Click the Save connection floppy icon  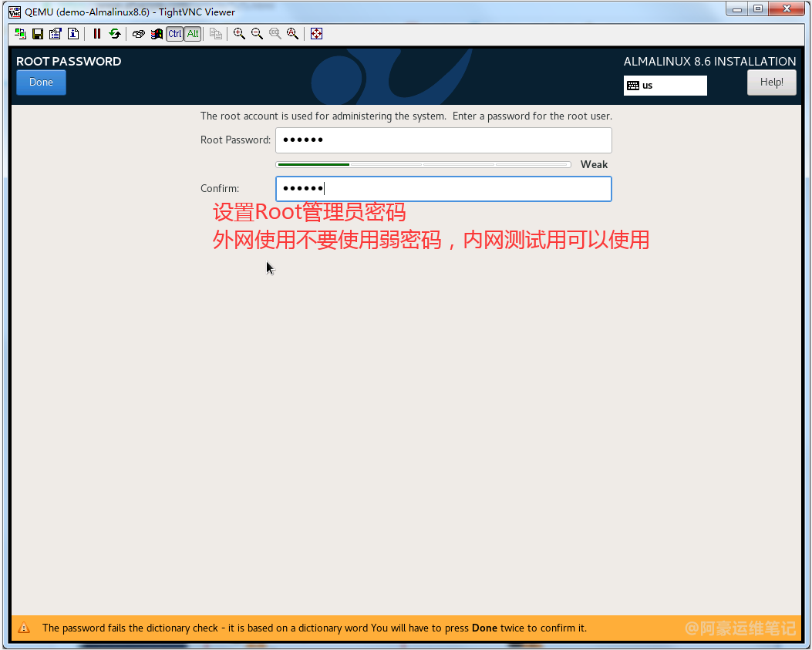coord(38,34)
